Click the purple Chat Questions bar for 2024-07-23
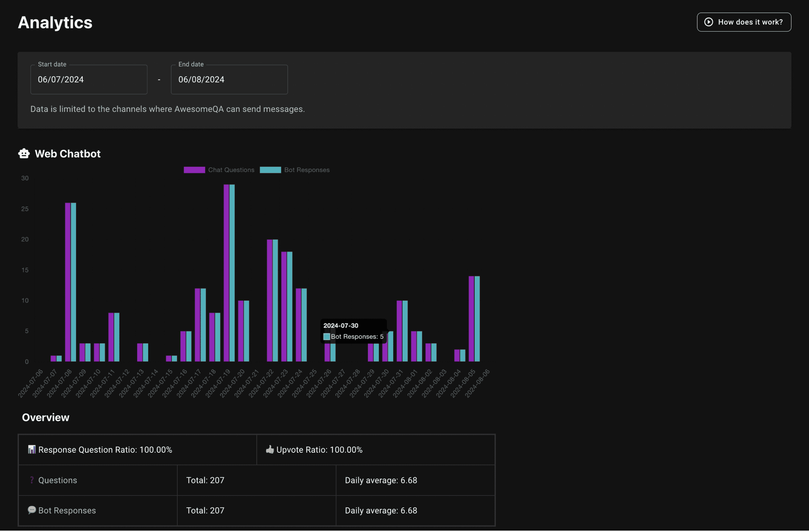This screenshot has height=532, width=809. [x=270, y=301]
